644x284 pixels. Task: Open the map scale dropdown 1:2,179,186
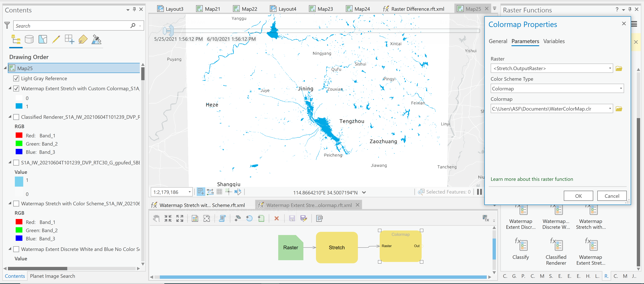pyautogui.click(x=190, y=192)
